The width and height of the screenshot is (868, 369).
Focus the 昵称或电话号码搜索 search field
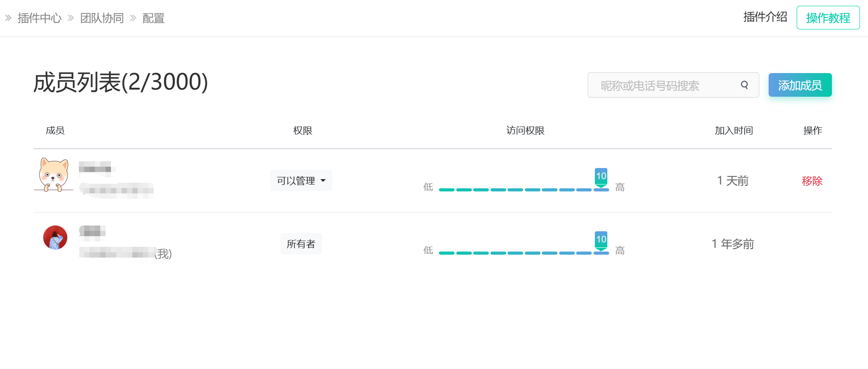pyautogui.click(x=673, y=85)
